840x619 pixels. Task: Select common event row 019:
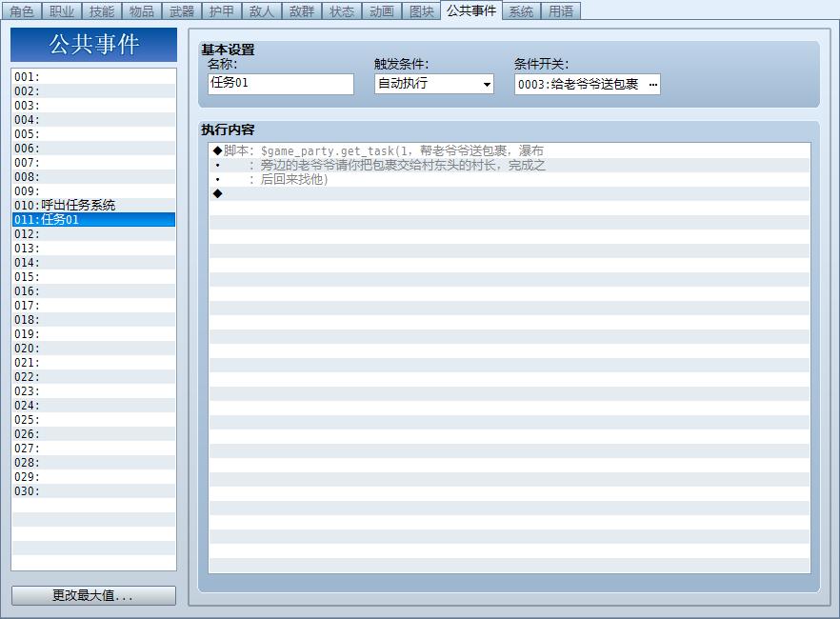pos(93,333)
